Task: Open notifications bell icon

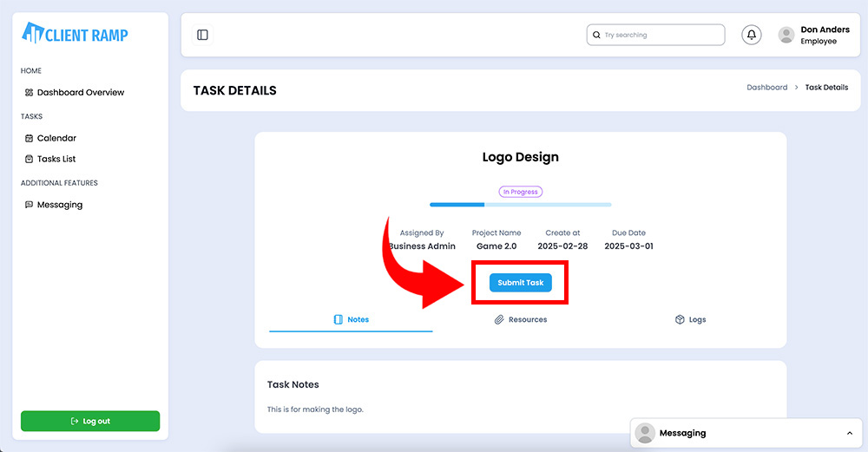Action: 751,35
